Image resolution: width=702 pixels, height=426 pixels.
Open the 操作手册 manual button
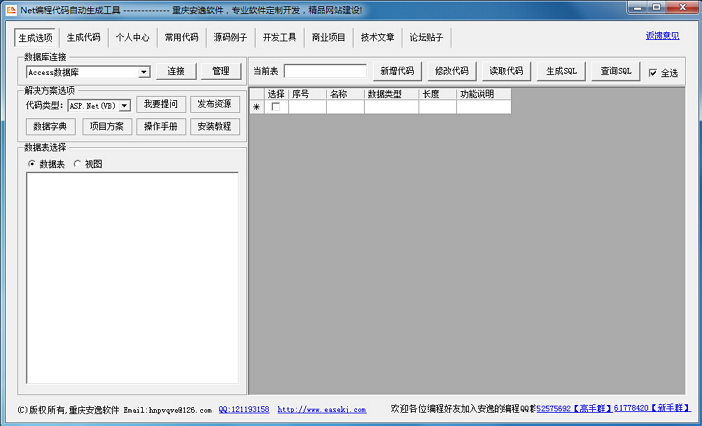pos(161,127)
